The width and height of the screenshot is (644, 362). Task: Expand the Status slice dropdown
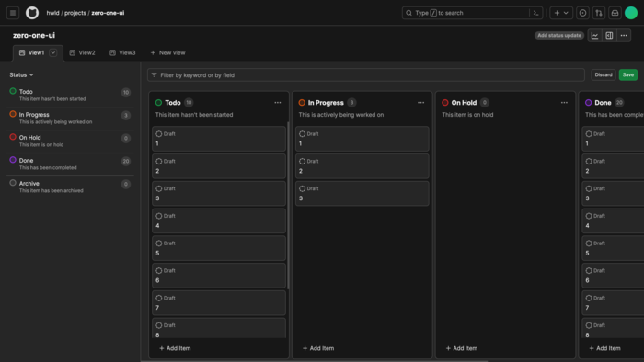(x=21, y=75)
